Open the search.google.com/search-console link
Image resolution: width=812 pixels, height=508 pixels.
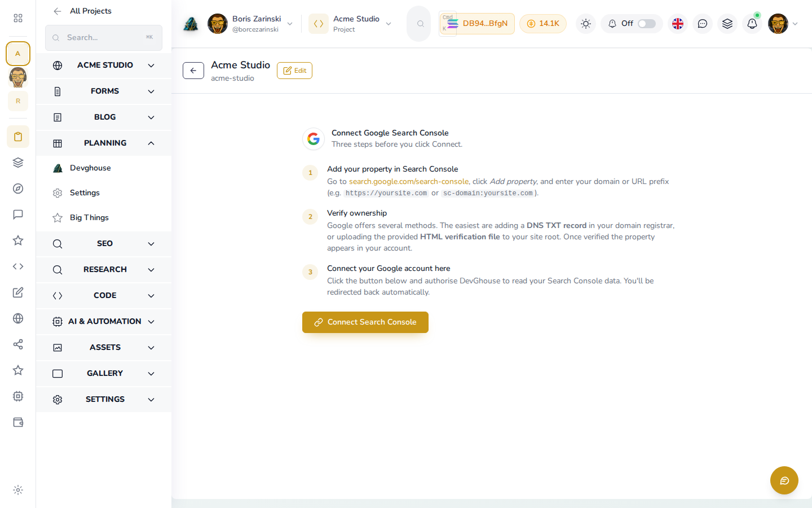[409, 182]
